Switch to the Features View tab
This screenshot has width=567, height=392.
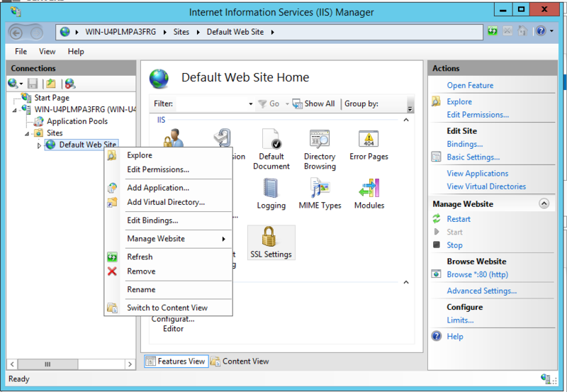176,362
